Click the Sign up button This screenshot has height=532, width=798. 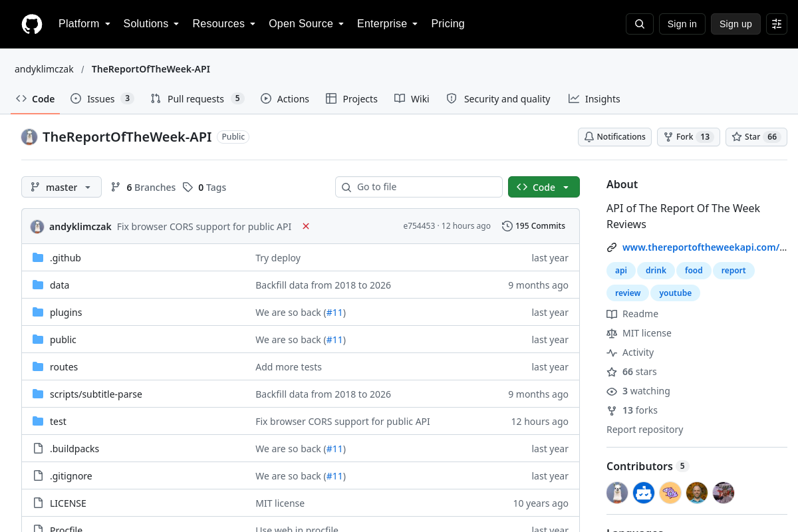click(735, 24)
